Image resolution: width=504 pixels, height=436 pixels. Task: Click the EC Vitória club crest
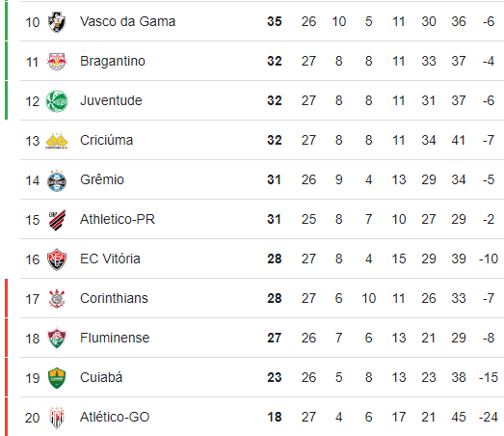coord(57,259)
